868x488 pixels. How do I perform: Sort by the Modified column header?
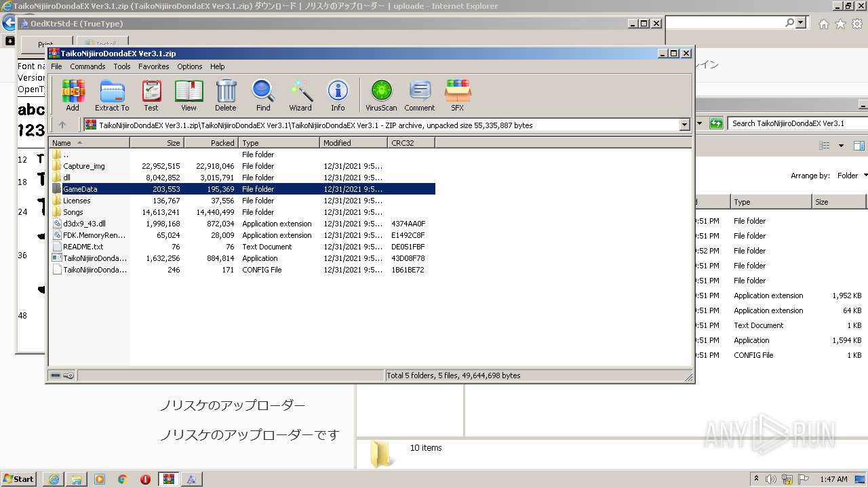pos(353,143)
